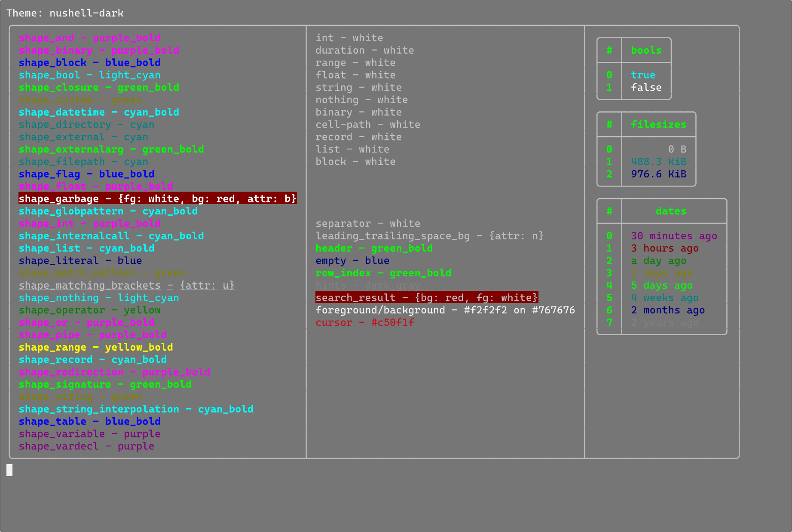Select 'shape_float - purple_bold' line
This screenshot has width=792, height=532.
pyautogui.click(x=96, y=187)
